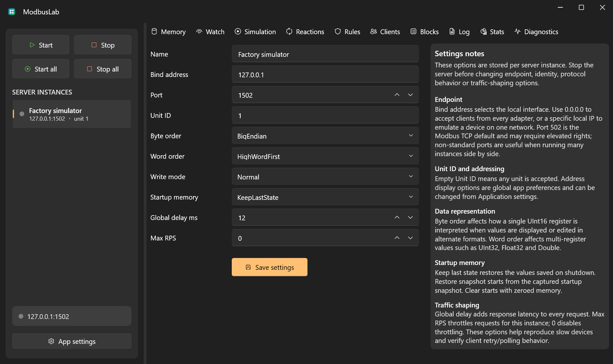Click the Clients tab people icon

[374, 31]
